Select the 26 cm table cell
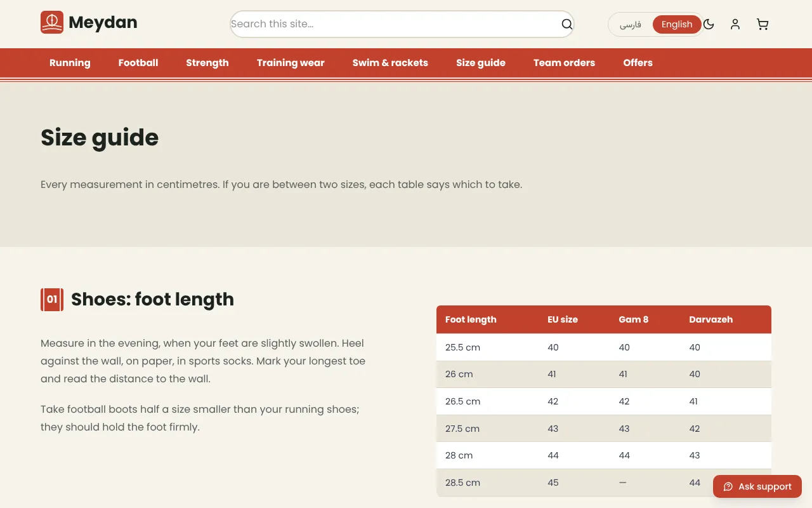Screen dimensions: 812x508 [487, 375]
